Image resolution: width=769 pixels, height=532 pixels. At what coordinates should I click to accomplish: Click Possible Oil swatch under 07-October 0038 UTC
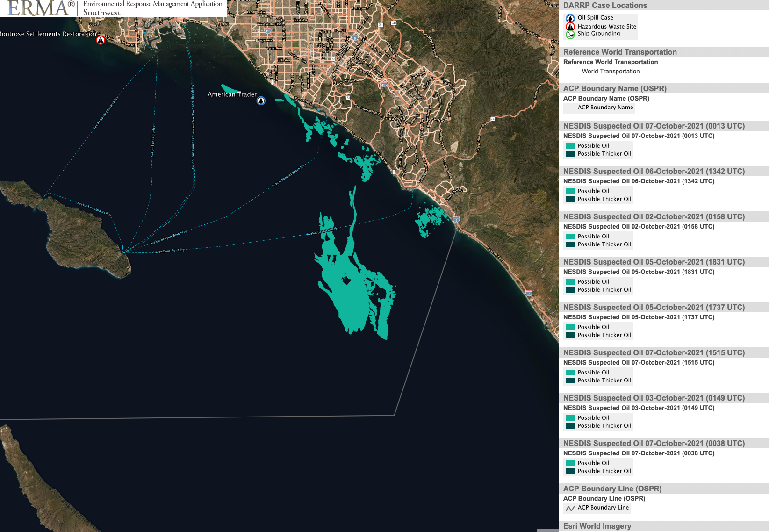pos(570,463)
